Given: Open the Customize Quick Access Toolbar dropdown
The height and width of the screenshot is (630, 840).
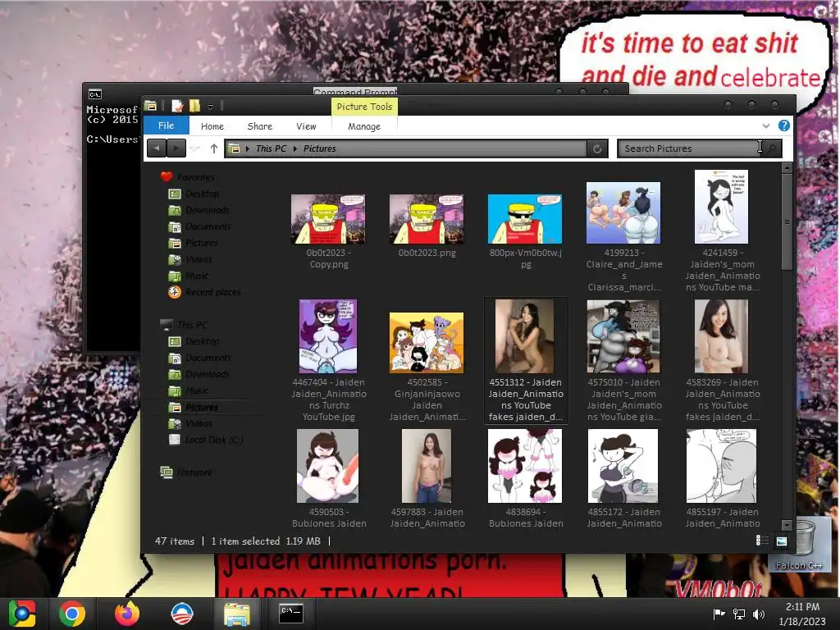Looking at the screenshot, I should (x=211, y=107).
